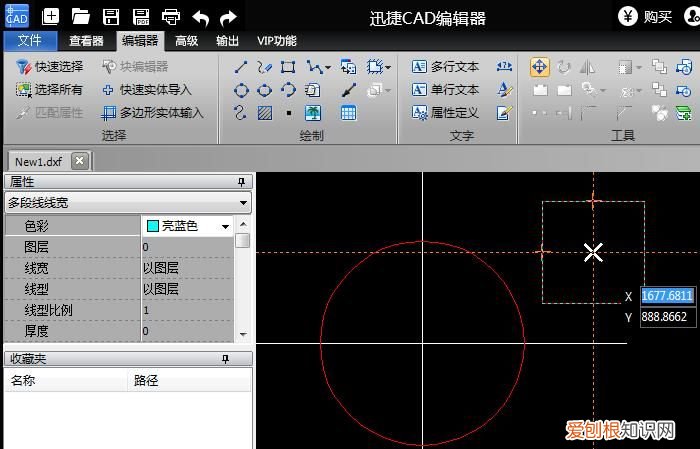Insert an image with the palm tree icon
This screenshot has height=449, width=700.
pyautogui.click(x=313, y=113)
